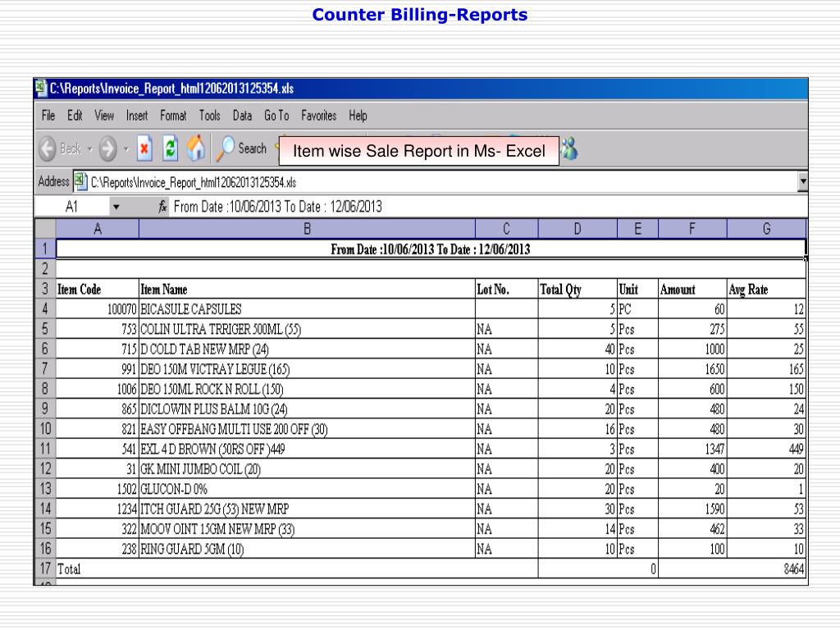
Task: Click the Stop loading icon with red X
Action: pyautogui.click(x=144, y=148)
